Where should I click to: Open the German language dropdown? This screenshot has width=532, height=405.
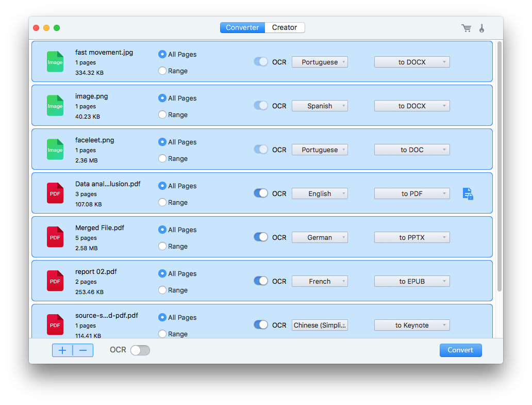coord(320,237)
